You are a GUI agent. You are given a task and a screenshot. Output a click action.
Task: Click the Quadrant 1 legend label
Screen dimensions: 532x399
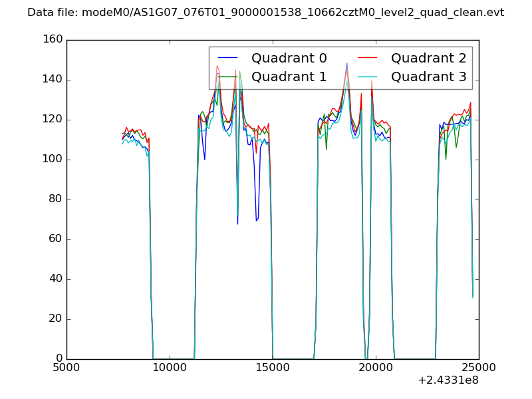[x=289, y=76]
